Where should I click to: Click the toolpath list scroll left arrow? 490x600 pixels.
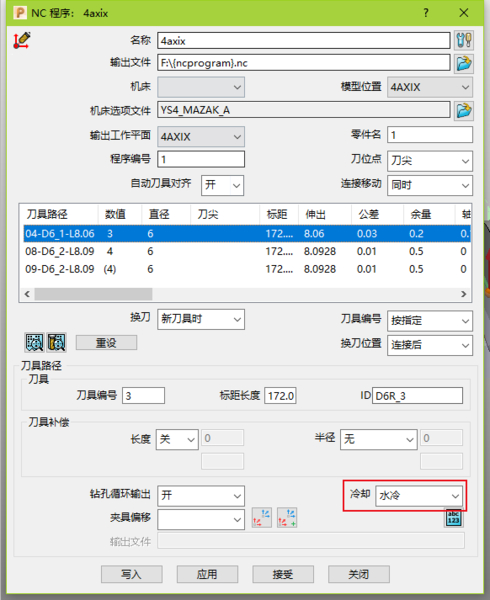[x=27, y=294]
